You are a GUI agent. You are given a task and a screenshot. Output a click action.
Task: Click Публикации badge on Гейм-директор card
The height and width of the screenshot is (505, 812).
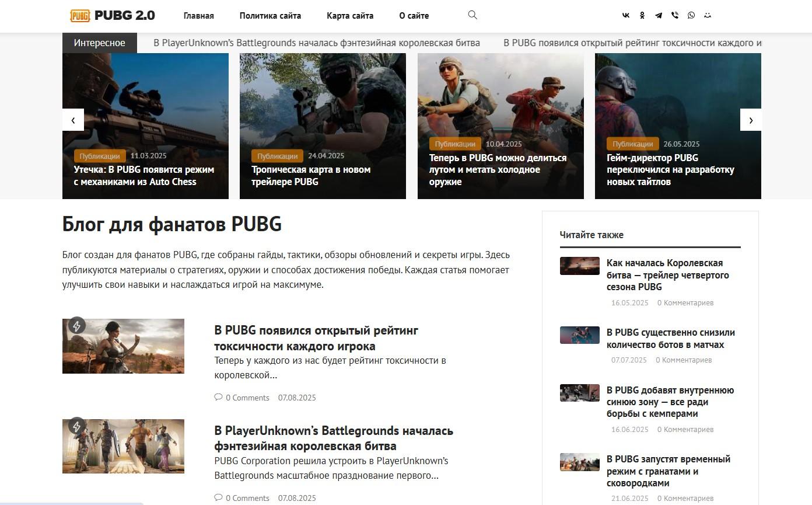click(x=633, y=144)
